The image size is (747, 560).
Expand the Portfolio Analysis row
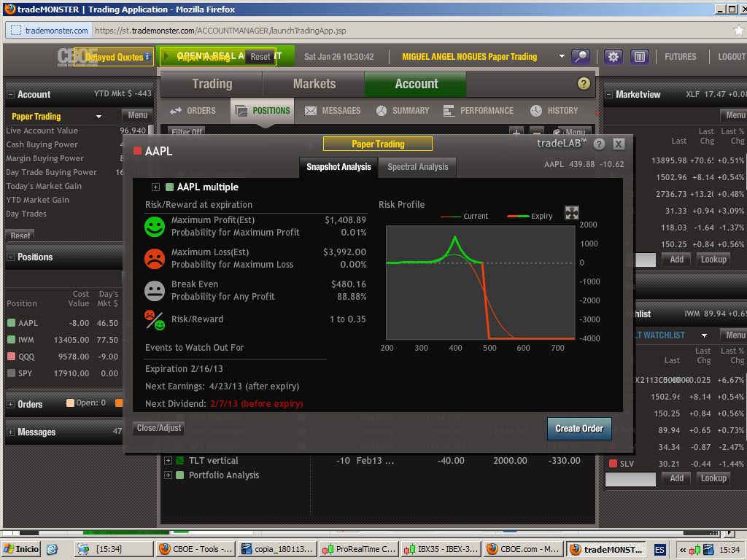coord(168,475)
